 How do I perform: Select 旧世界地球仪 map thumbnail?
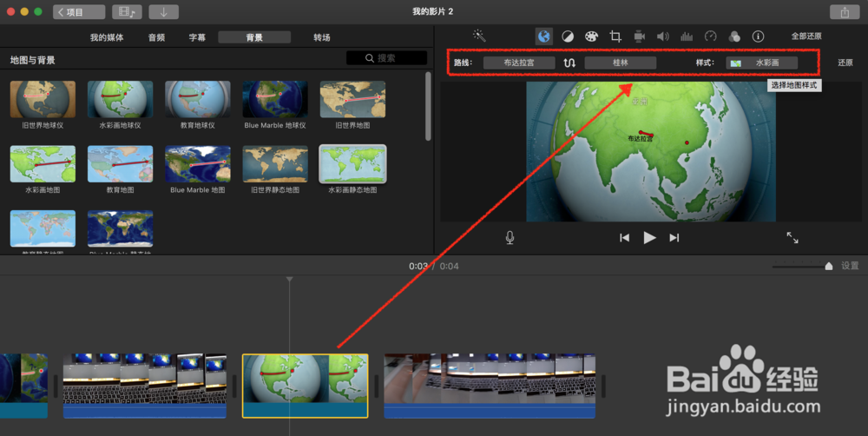coord(43,99)
